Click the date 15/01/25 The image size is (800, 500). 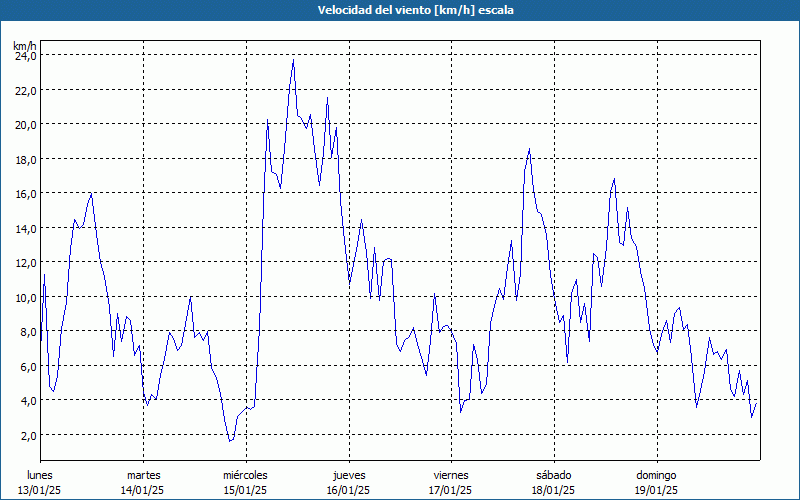245,490
